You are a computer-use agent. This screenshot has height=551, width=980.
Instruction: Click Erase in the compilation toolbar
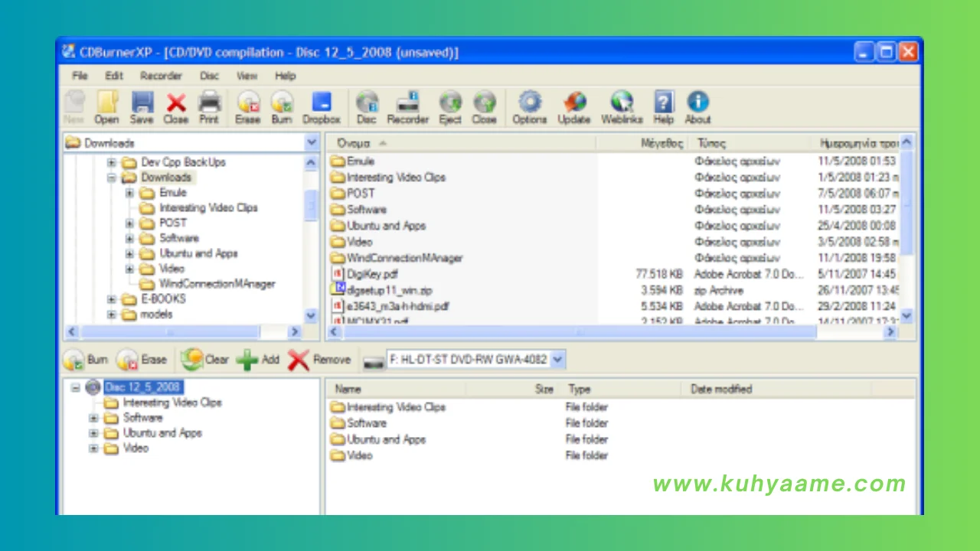[x=142, y=360]
